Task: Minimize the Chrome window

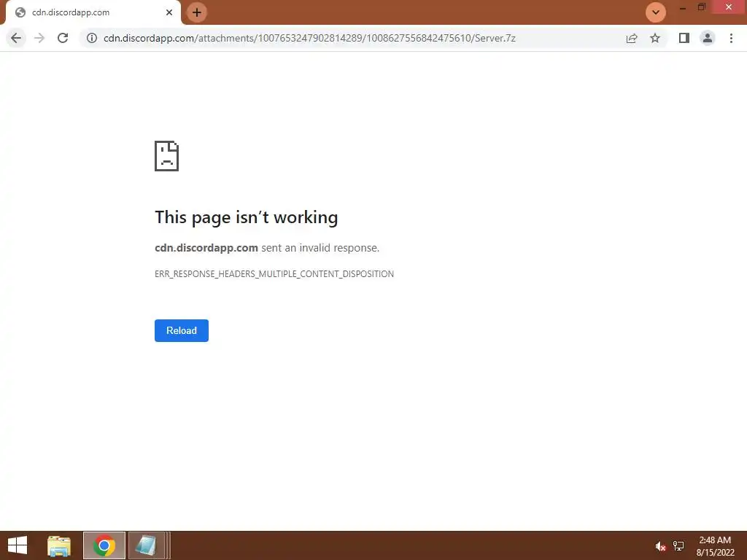Action: coord(683,7)
